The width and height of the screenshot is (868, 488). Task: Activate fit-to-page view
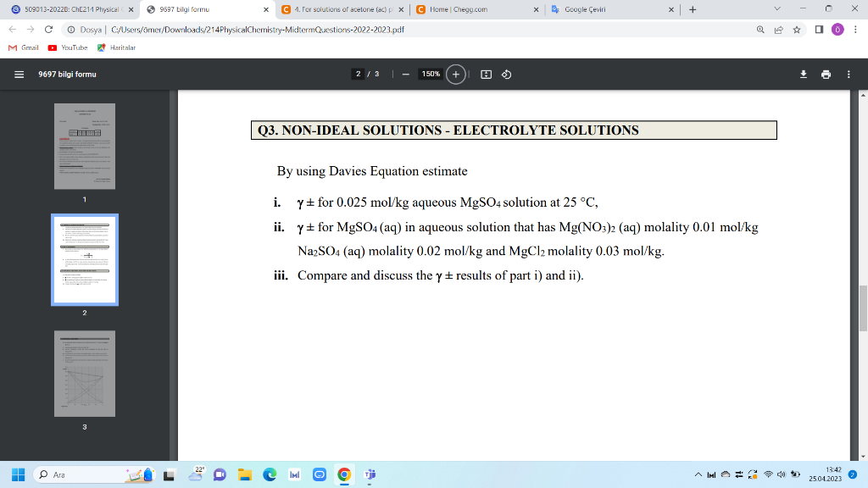point(484,74)
